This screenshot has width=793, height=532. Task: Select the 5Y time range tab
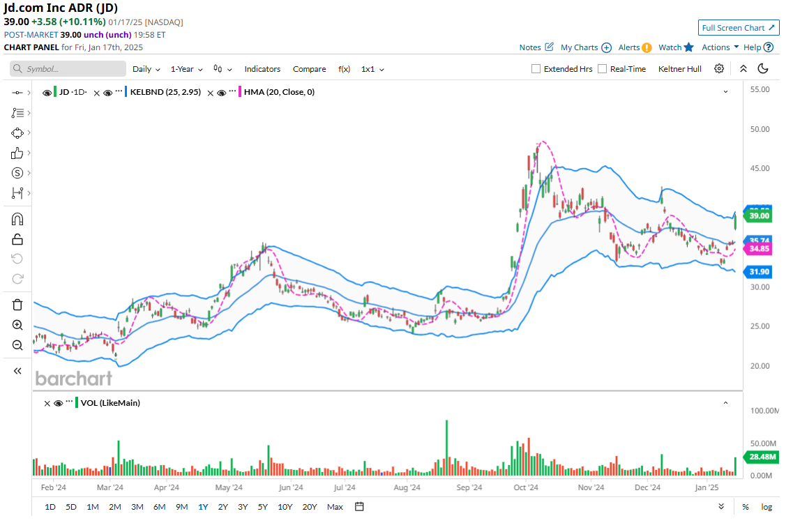(262, 507)
